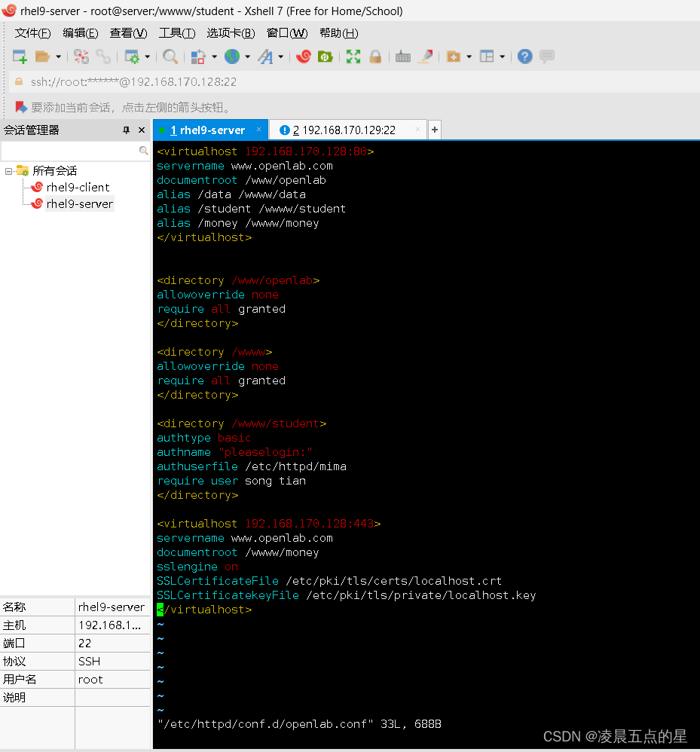Expand the open-folder dropdown arrow
This screenshot has height=752, width=700.
click(57, 57)
